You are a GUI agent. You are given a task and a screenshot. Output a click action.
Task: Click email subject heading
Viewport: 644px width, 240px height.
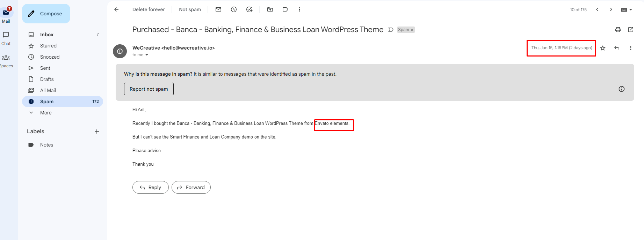click(x=258, y=30)
